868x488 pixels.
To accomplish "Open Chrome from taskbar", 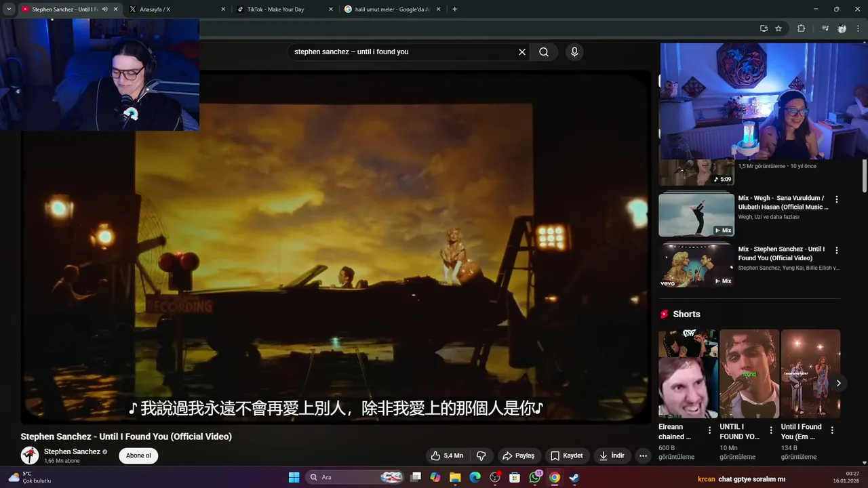I will [x=555, y=477].
